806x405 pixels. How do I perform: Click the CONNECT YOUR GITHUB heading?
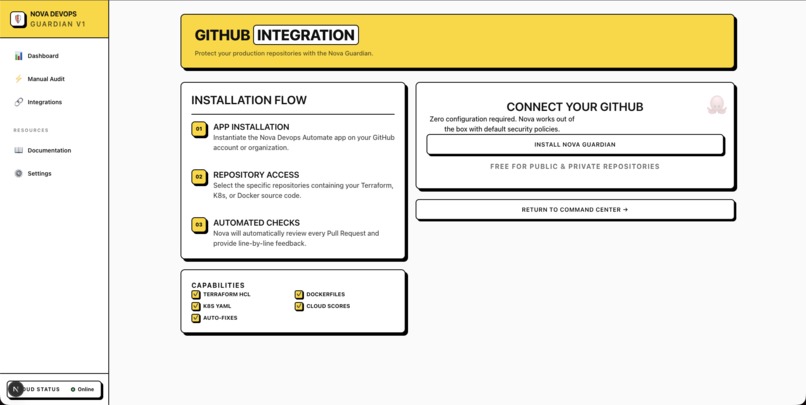point(575,107)
